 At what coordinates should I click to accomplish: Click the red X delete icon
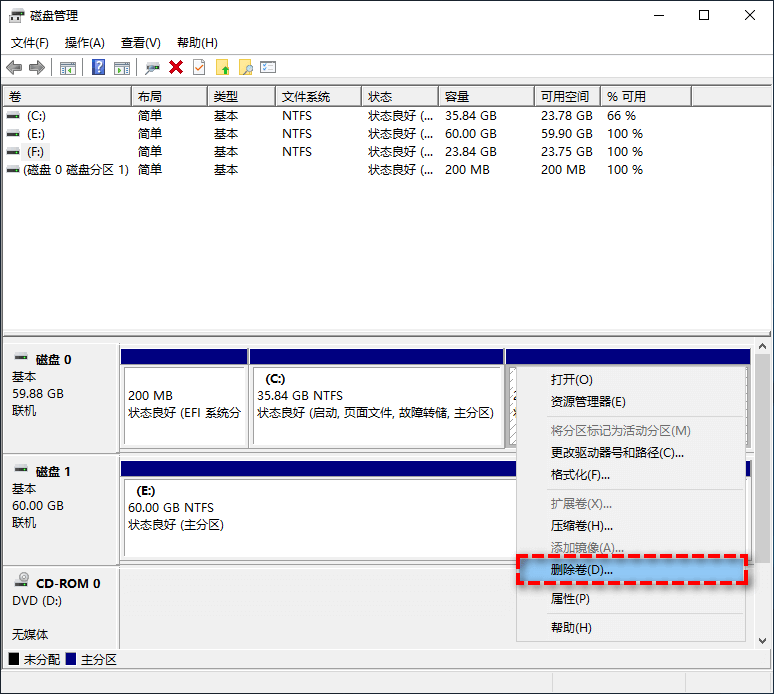coord(176,67)
